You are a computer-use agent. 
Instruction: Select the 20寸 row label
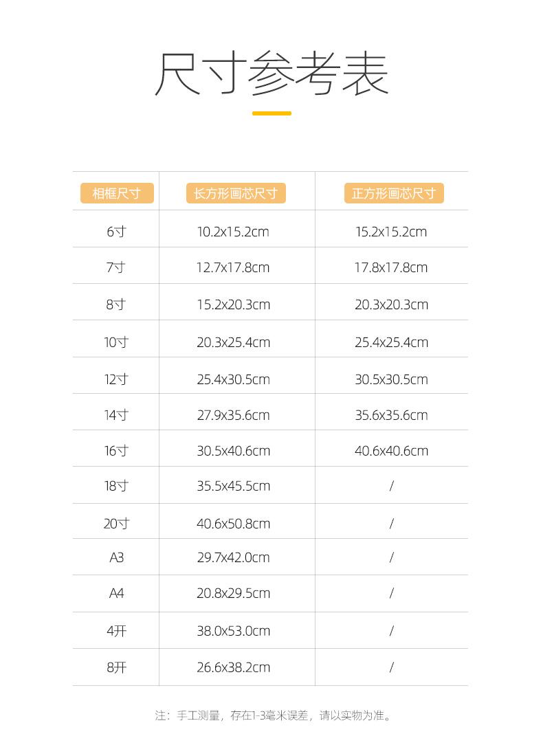[116, 524]
